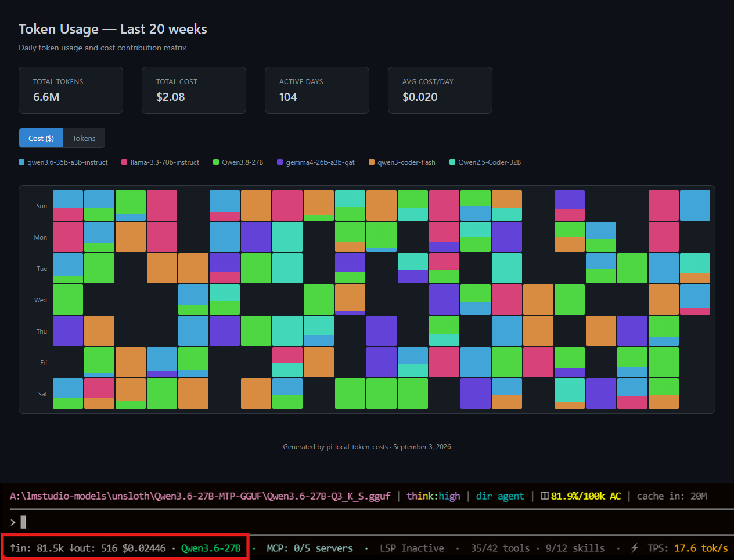The width and height of the screenshot is (734, 560).
Task: Click the Thu row label
Action: [42, 331]
